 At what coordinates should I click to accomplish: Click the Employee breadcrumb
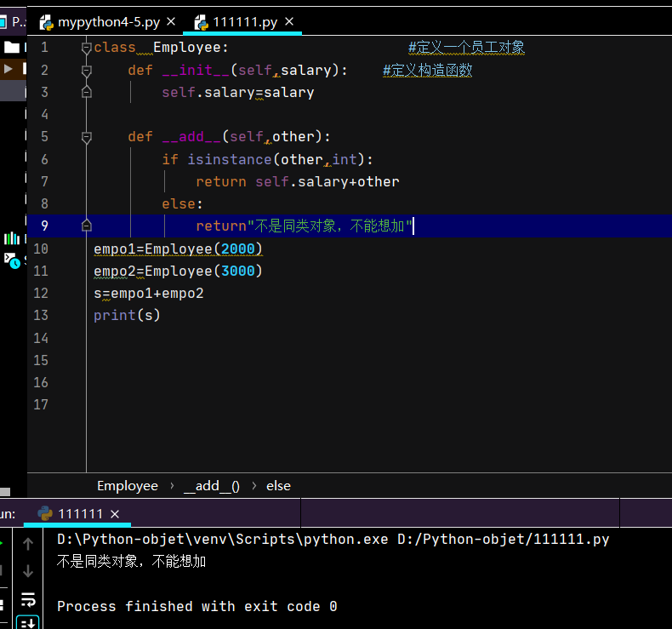128,486
